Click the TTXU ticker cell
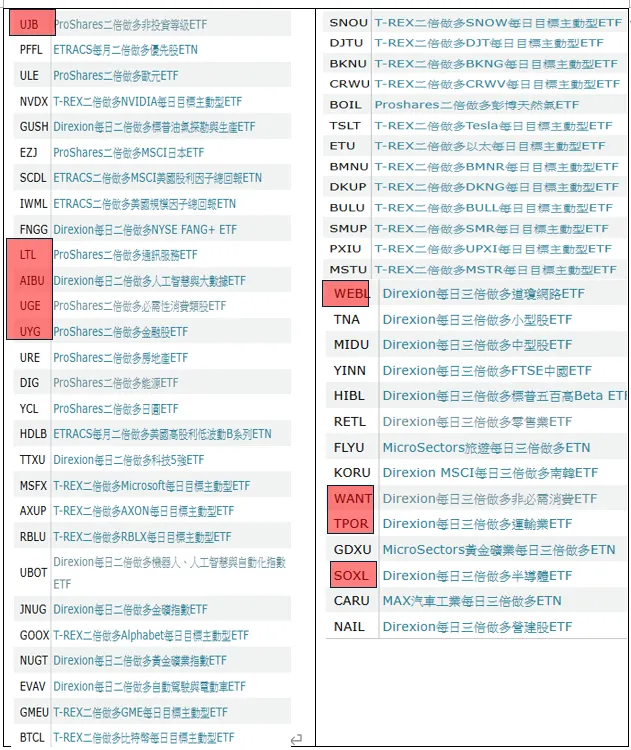 [x=33, y=460]
